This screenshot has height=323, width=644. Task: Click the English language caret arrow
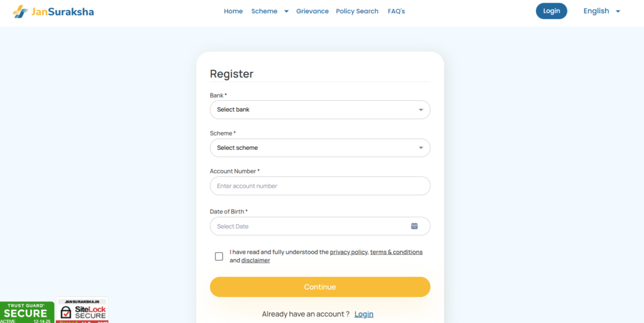pos(618,11)
